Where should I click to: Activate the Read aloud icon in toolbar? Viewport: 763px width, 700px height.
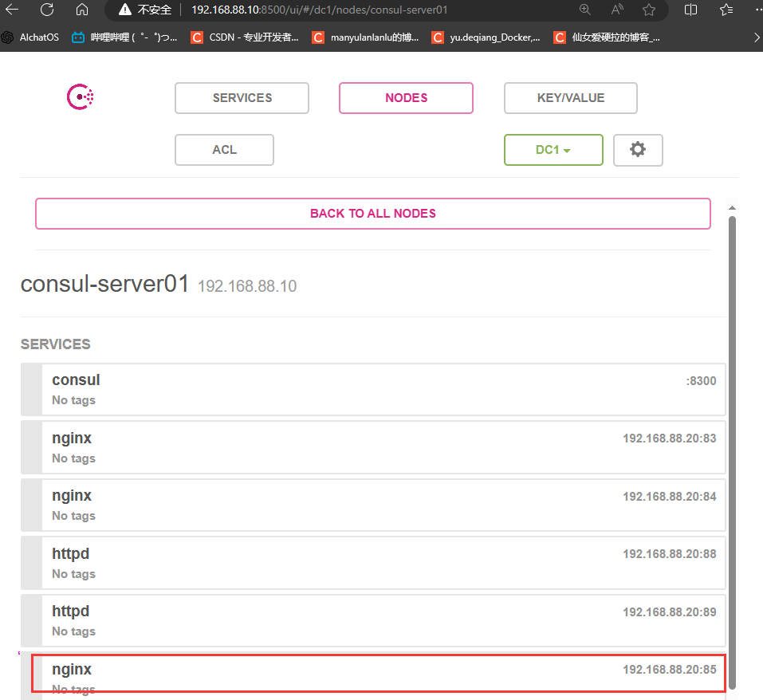[616, 11]
